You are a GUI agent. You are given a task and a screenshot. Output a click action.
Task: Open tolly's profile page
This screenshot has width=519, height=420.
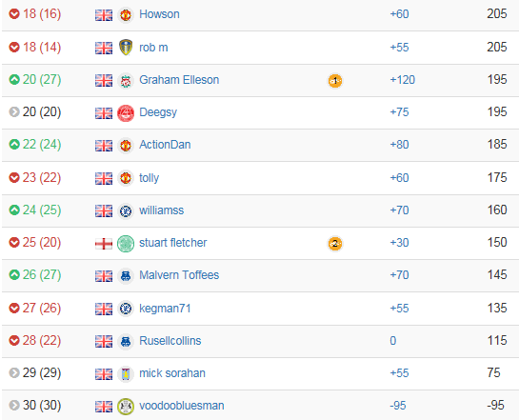(149, 178)
